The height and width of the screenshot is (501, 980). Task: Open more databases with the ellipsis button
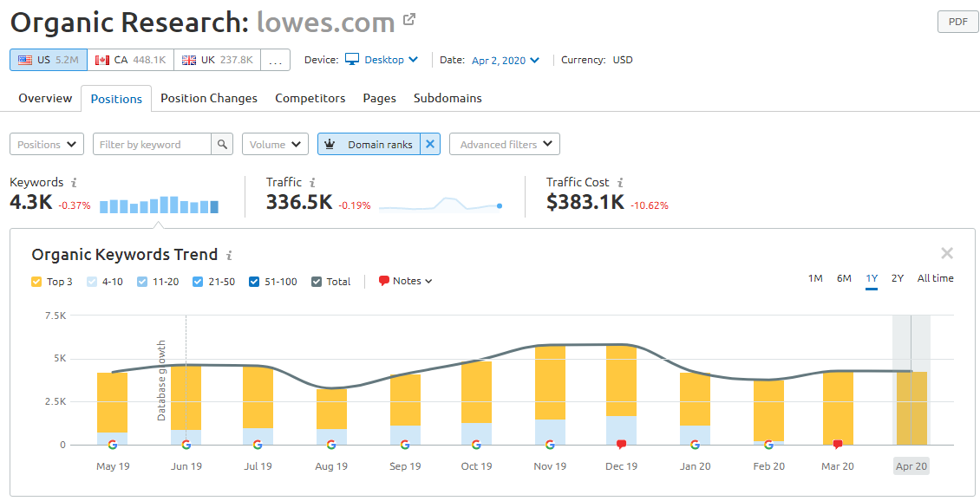tap(275, 60)
